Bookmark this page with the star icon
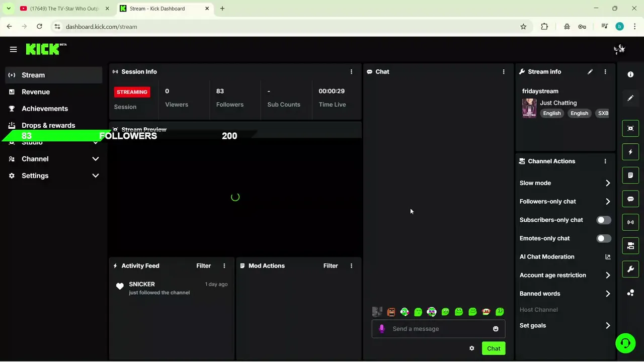Image resolution: width=644 pixels, height=362 pixels. 523,27
